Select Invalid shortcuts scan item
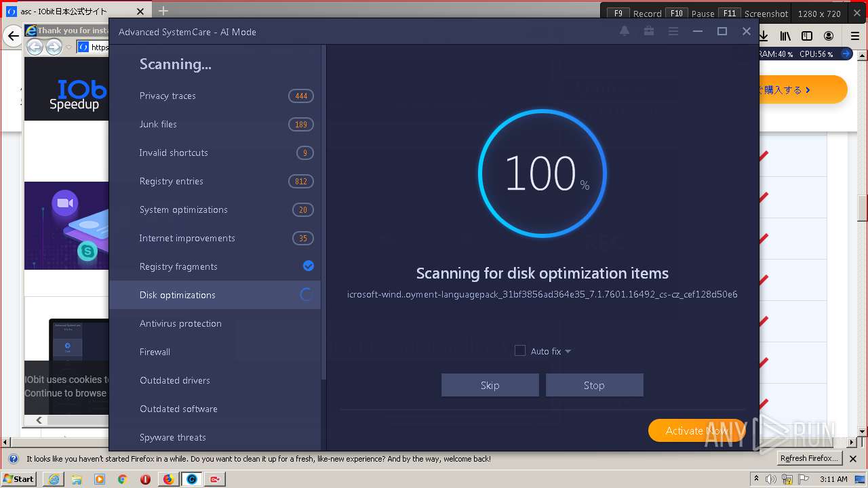The image size is (868, 488). pos(215,152)
